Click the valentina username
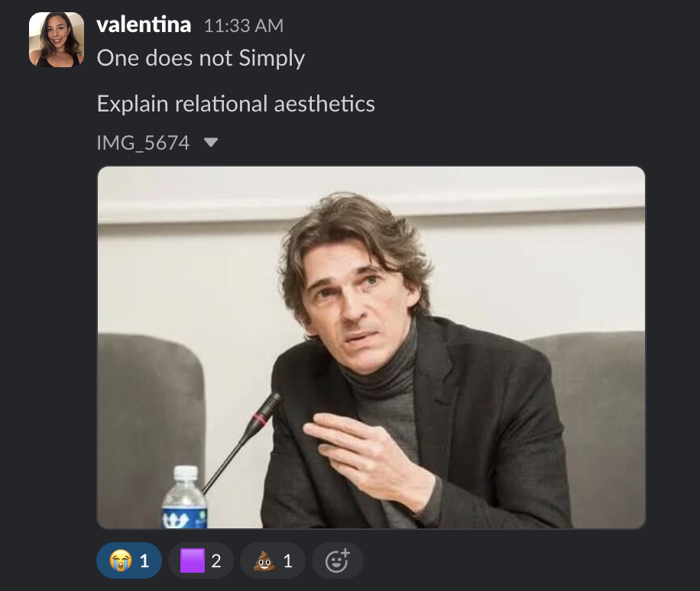Viewport: 700px width, 591px height. tap(144, 24)
